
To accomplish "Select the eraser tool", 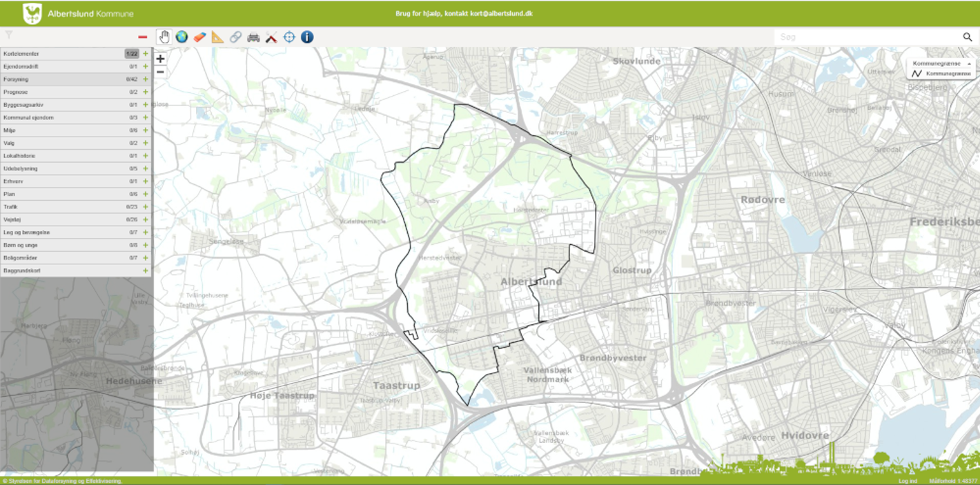I will (199, 37).
